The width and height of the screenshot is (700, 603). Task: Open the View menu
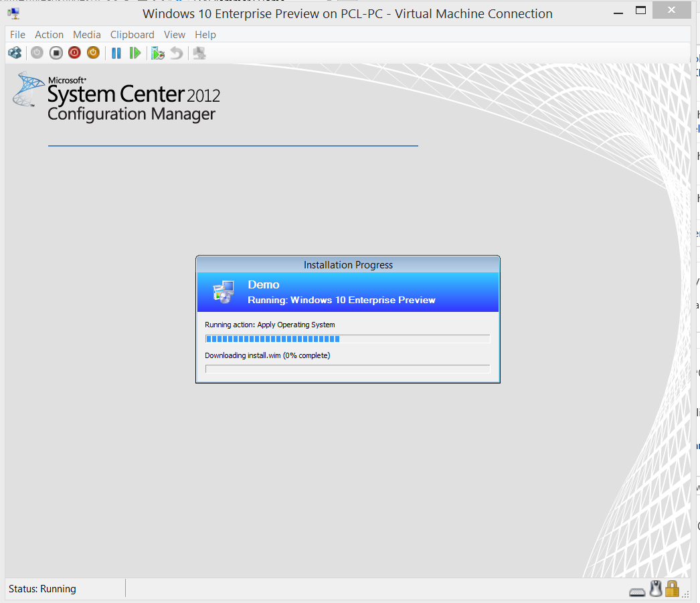(175, 35)
